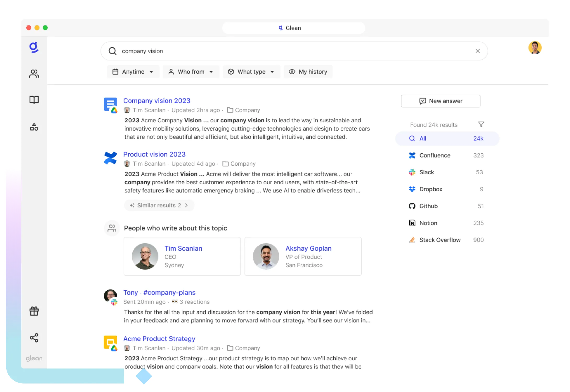Open the Apps shapes icon in sidebar
The image size is (570, 392).
[34, 127]
